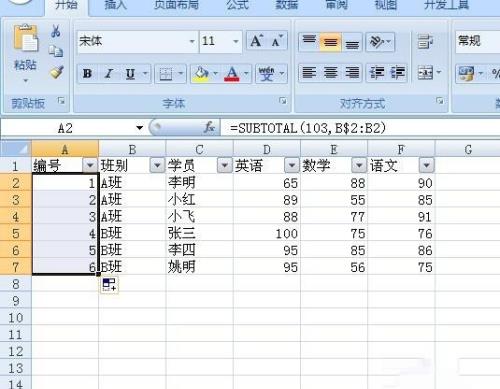
Task: Open the 班别 column filter dropdown
Action: [x=157, y=165]
